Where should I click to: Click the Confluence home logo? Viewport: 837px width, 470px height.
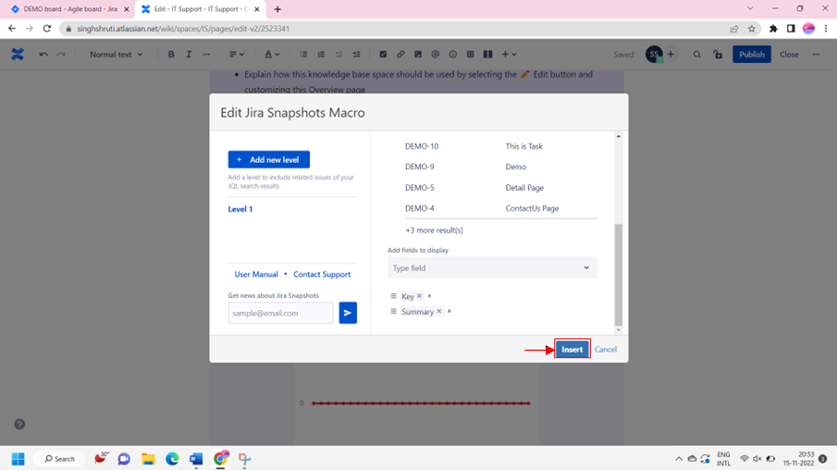point(18,54)
